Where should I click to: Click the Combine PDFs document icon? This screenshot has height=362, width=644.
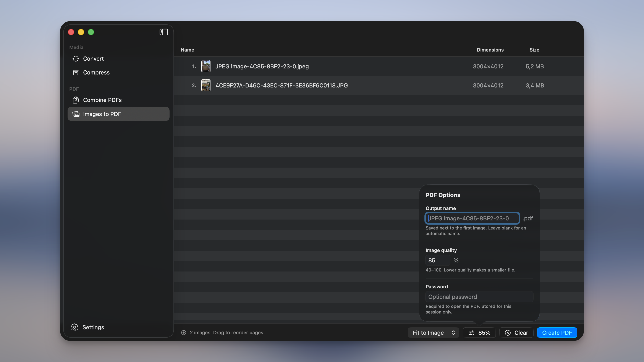(x=76, y=100)
